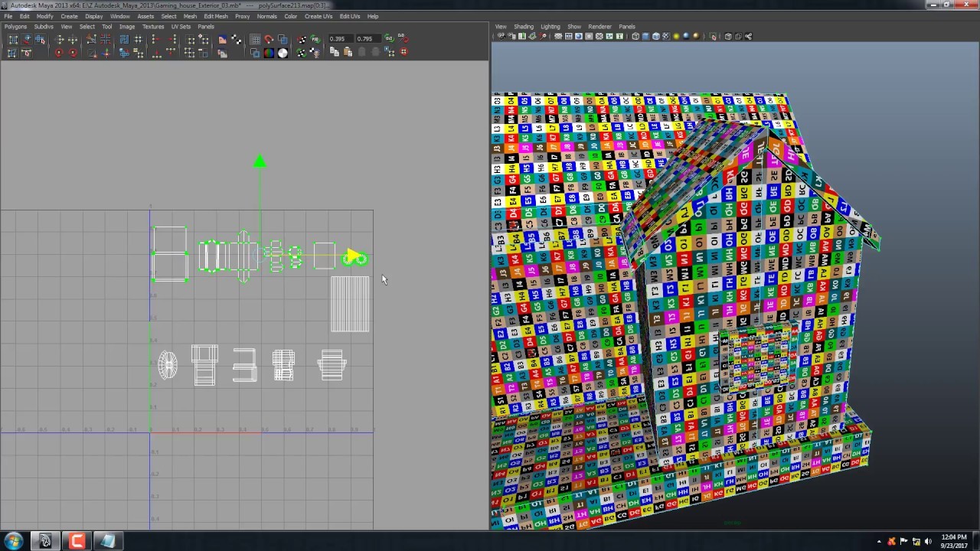Enable grid snapping with the magnet icon
980x551 pixels.
pyautogui.click(x=269, y=39)
